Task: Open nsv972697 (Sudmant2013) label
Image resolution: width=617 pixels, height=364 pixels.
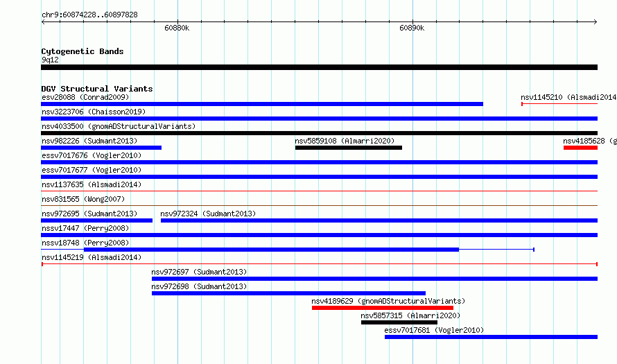Action: coord(199,272)
